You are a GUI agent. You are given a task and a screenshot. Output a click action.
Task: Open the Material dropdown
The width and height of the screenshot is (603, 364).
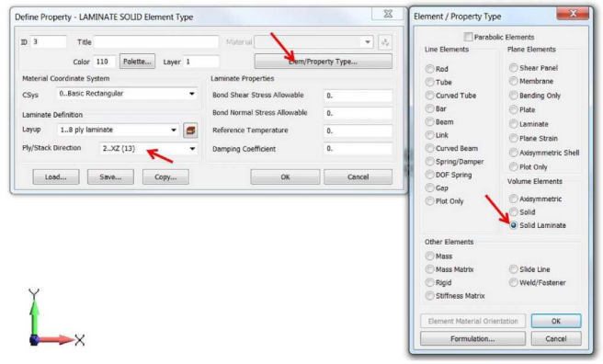[313, 42]
